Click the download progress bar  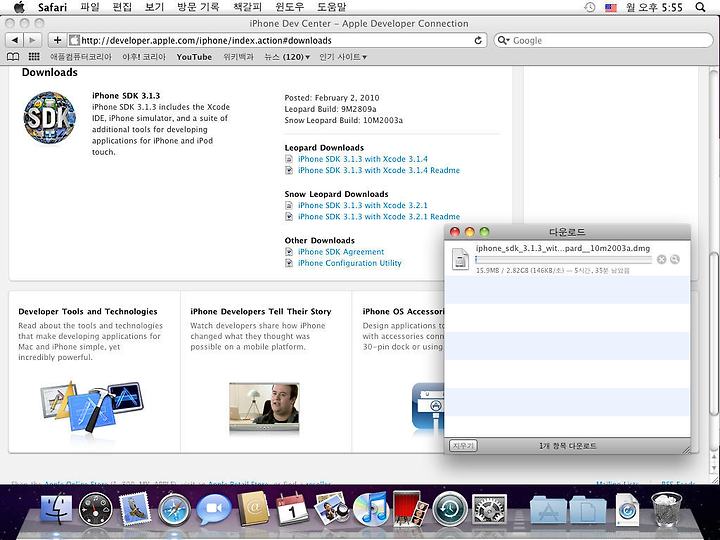click(x=563, y=260)
